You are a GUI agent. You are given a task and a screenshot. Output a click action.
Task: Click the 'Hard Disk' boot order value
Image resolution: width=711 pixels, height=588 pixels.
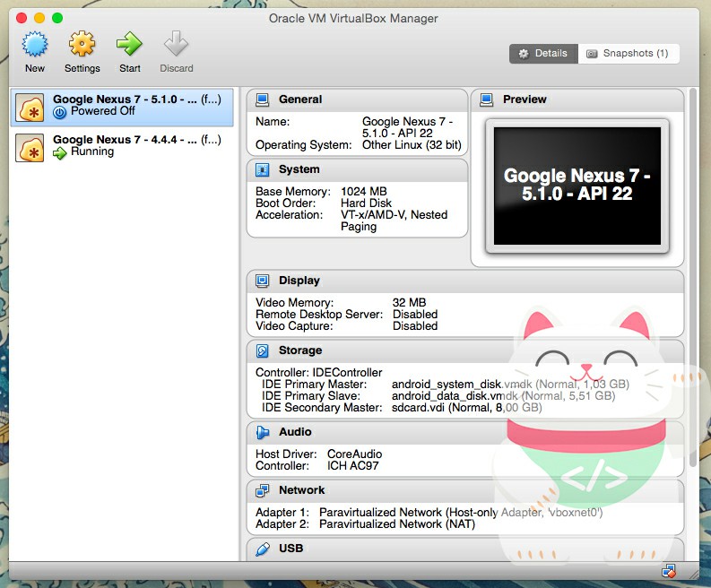coord(366,203)
